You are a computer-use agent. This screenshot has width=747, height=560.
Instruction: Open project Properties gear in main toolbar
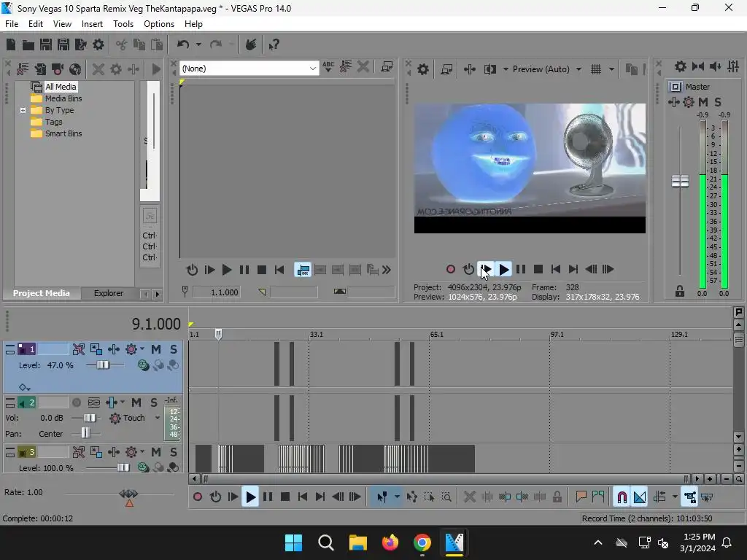98,44
